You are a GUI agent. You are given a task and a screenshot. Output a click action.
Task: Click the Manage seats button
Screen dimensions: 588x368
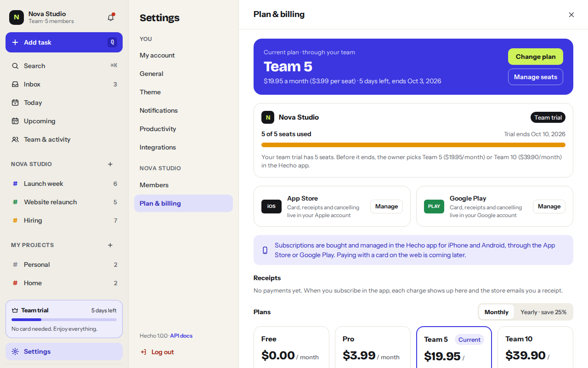(x=536, y=77)
